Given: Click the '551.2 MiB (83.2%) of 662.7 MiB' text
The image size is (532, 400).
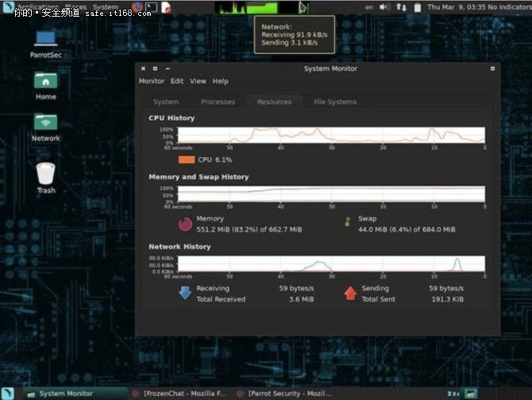Looking at the screenshot, I should [x=249, y=229].
